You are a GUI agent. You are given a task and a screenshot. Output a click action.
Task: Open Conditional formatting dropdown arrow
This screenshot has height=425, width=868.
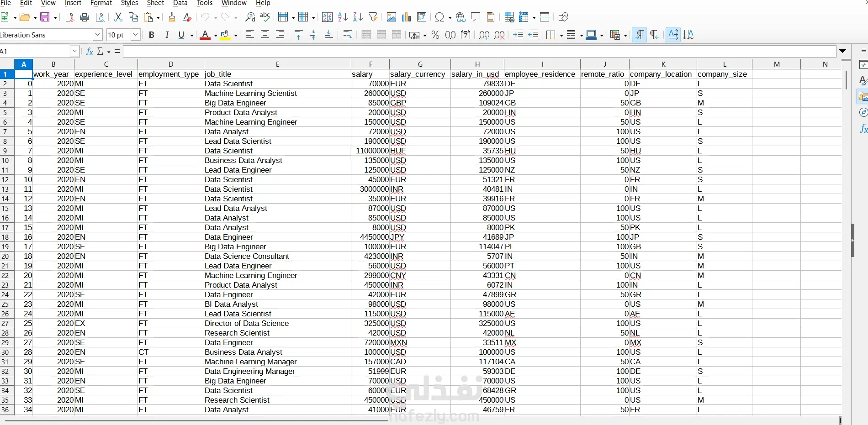tap(625, 35)
